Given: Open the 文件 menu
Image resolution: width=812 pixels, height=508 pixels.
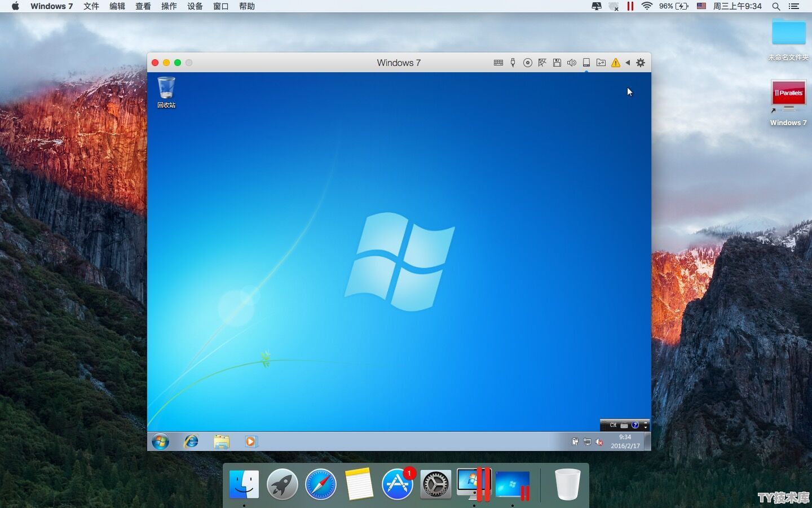Looking at the screenshot, I should point(91,6).
